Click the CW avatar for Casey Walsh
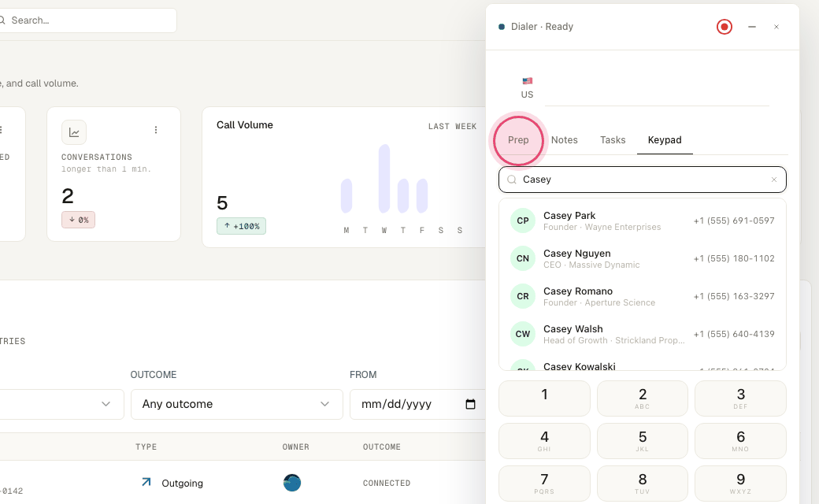The height and width of the screenshot is (504, 819). tap(522, 334)
